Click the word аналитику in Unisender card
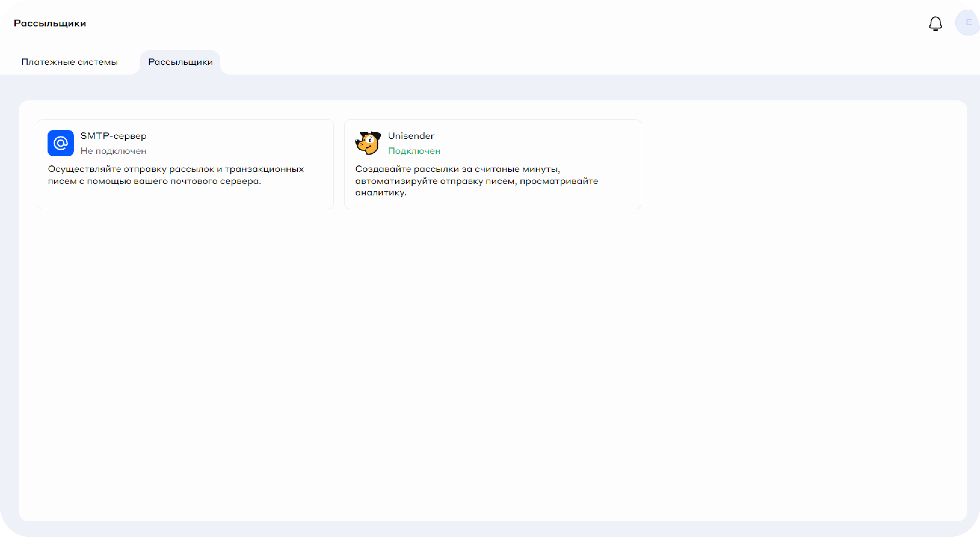Screen dimensions: 980x537 (x=380, y=192)
